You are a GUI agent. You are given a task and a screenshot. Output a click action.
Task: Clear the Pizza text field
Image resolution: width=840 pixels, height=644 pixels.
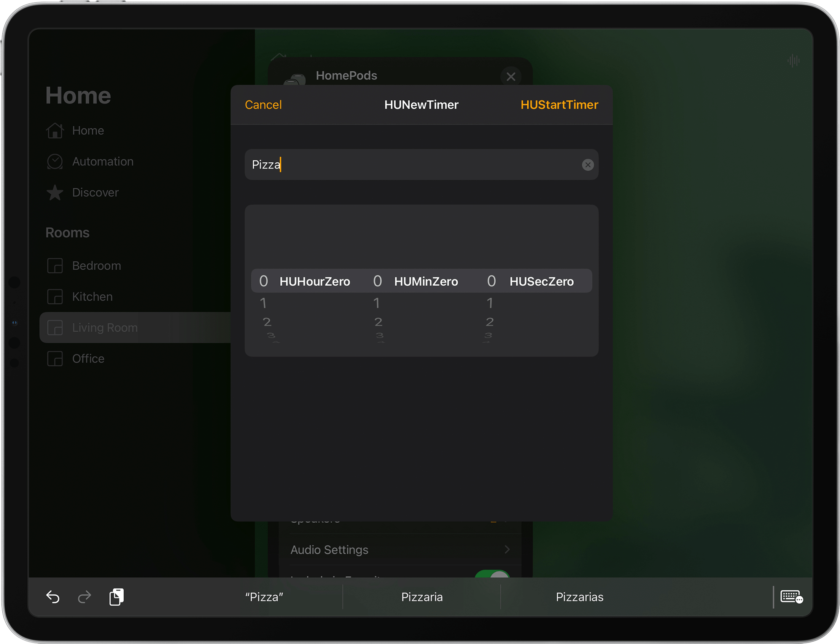click(x=587, y=165)
